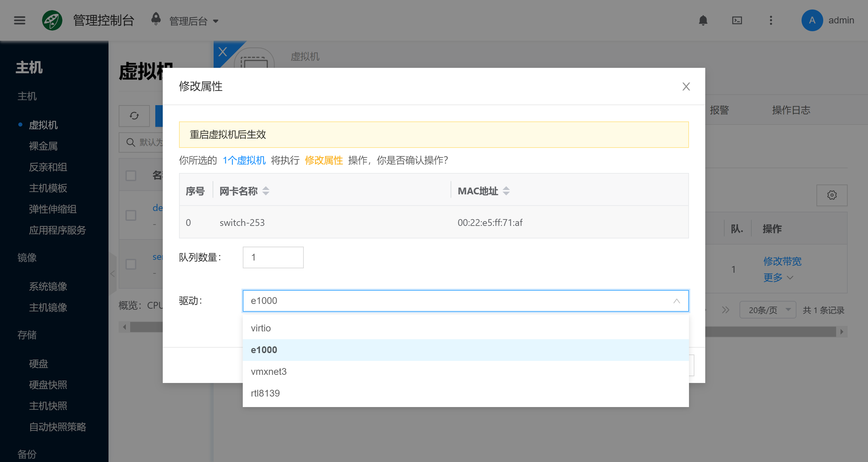868x462 pixels.
Task: Choose rtl8139 driver option
Action: coord(466,393)
